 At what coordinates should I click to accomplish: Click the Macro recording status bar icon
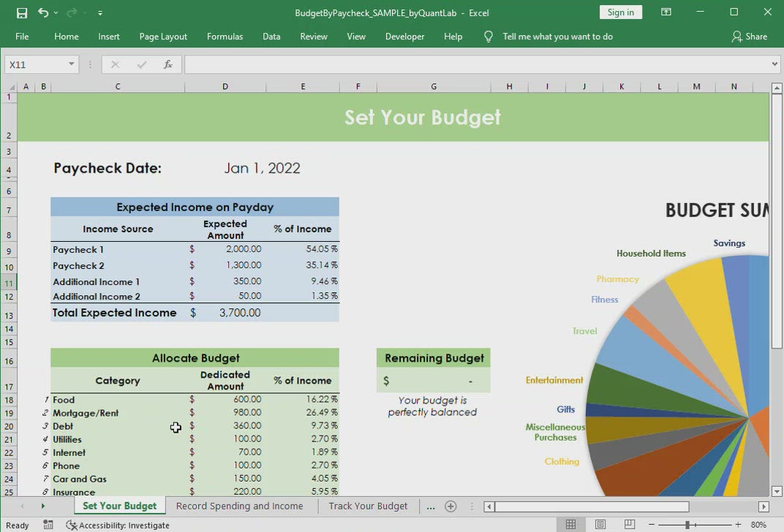tap(48, 525)
